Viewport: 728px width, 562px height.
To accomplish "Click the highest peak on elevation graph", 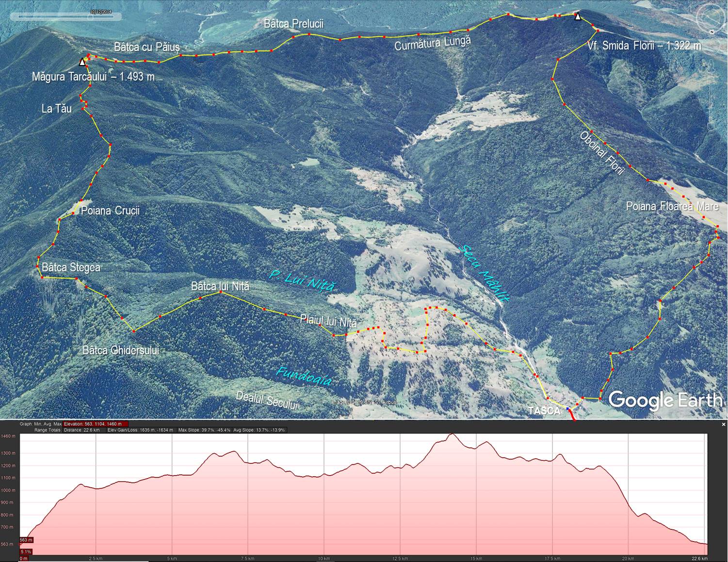I will (x=452, y=434).
